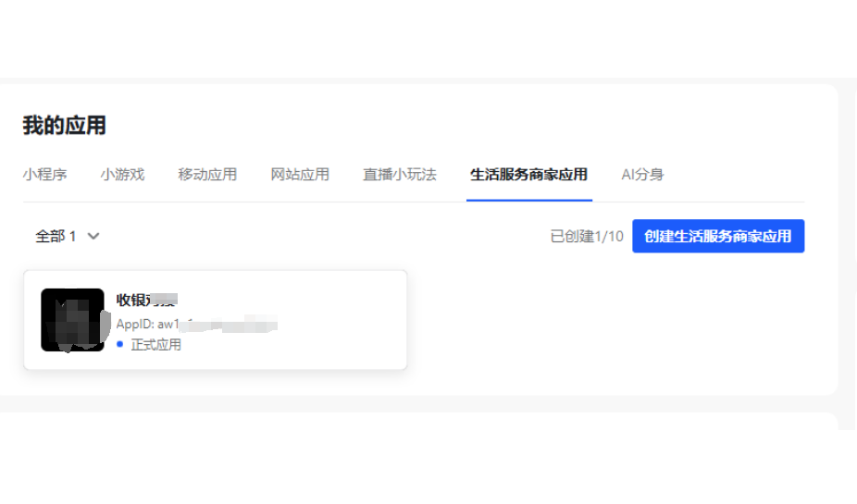Image resolution: width=857 pixels, height=504 pixels.
Task: Click the black app logo thumbnail
Action: pyautogui.click(x=72, y=320)
